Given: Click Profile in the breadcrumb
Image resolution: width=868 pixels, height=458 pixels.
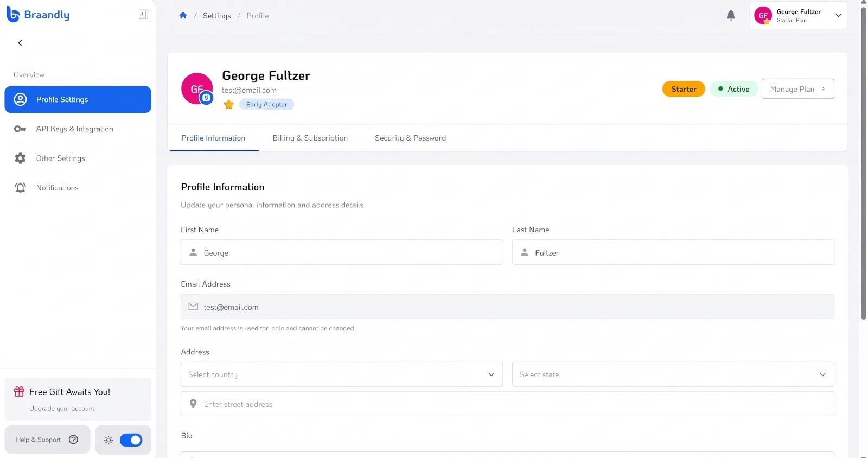Looking at the screenshot, I should tap(258, 16).
